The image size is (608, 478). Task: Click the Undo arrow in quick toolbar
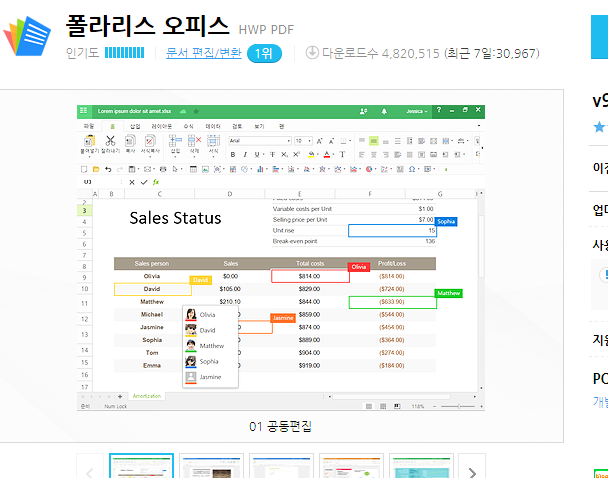point(108,169)
